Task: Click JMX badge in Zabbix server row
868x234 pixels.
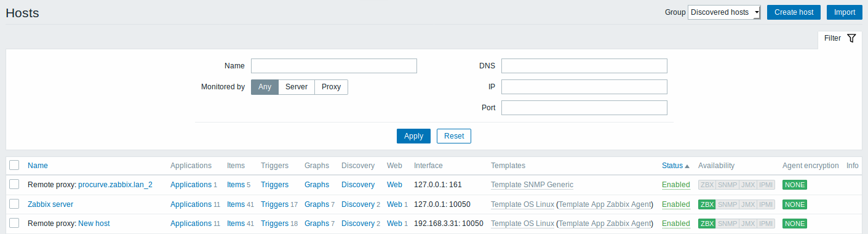Action: pos(747,204)
